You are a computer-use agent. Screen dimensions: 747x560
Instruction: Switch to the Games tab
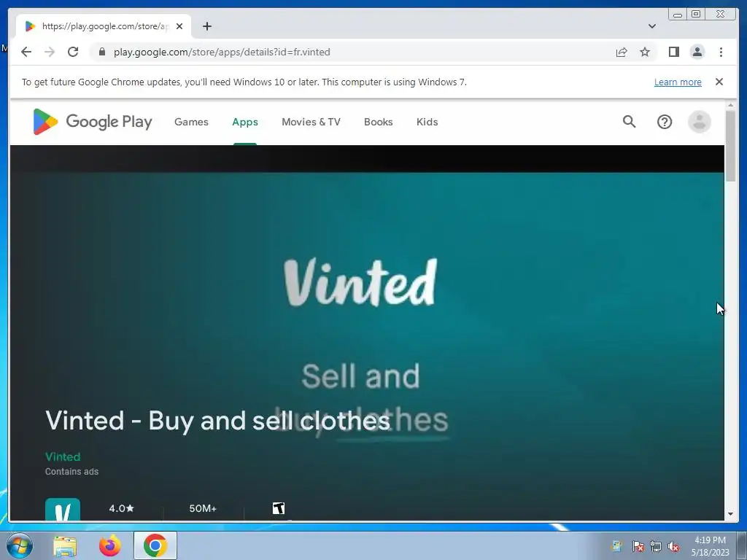tap(191, 122)
